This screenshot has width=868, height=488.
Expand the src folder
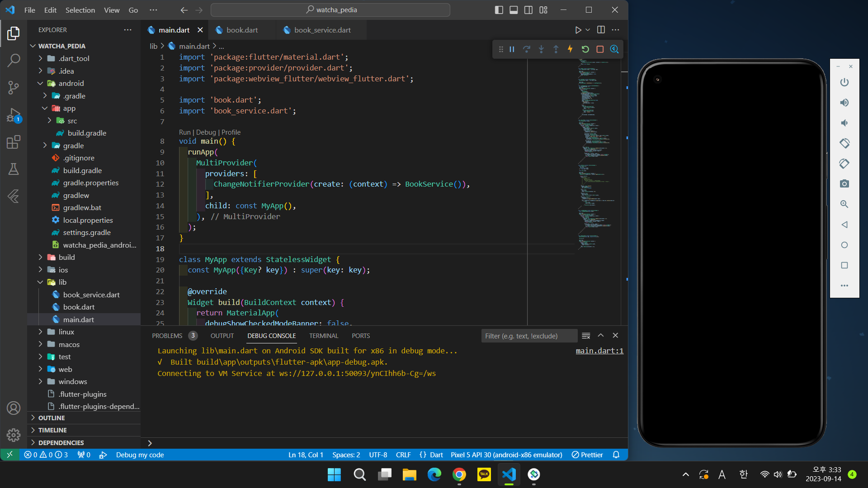tap(84, 121)
